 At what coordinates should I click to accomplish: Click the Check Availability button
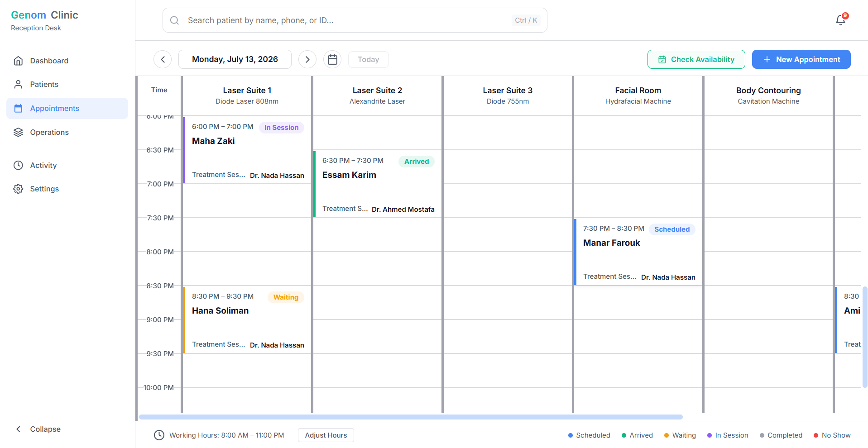coord(696,59)
